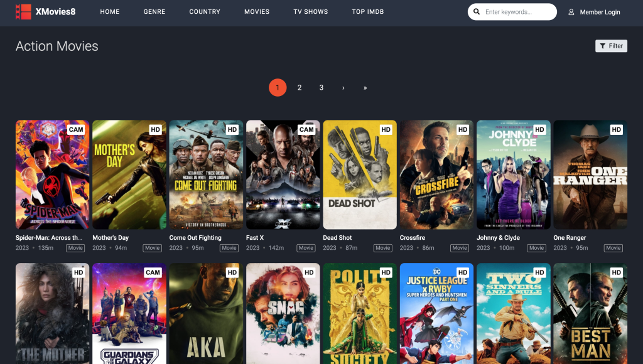Click the XMovies8 logo icon

click(24, 12)
